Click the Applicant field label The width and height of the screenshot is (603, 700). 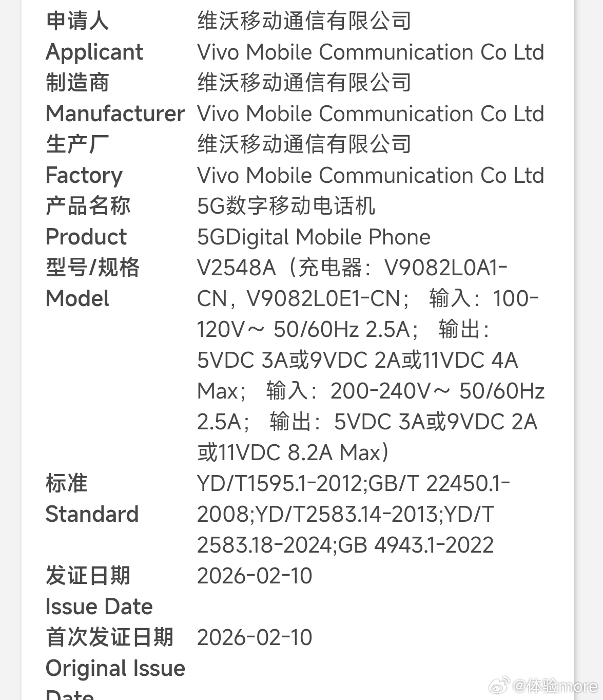(x=94, y=52)
